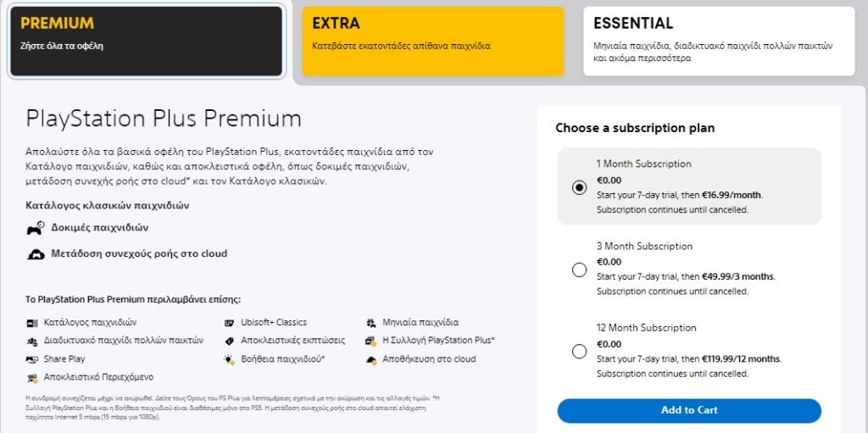Select the 3 Month Subscription radio button

point(580,269)
